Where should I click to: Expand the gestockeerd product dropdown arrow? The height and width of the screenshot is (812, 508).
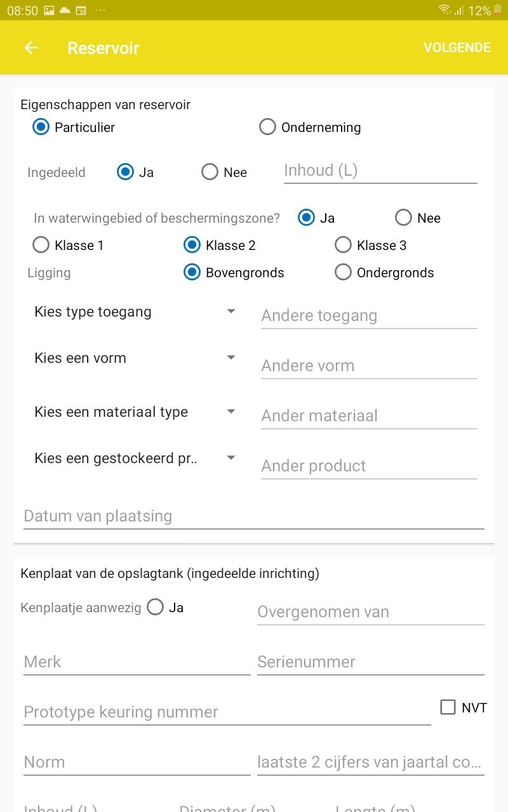click(231, 457)
